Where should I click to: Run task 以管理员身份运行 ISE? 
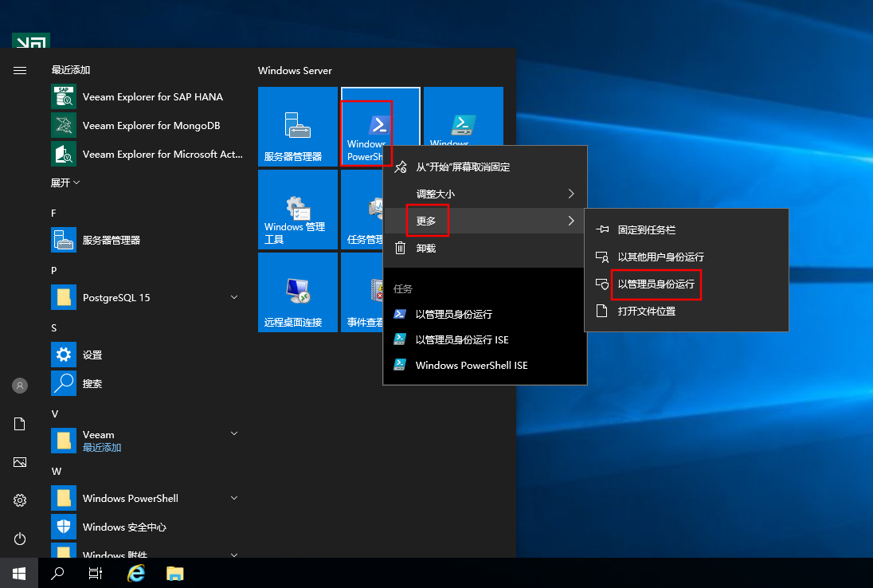click(x=485, y=339)
